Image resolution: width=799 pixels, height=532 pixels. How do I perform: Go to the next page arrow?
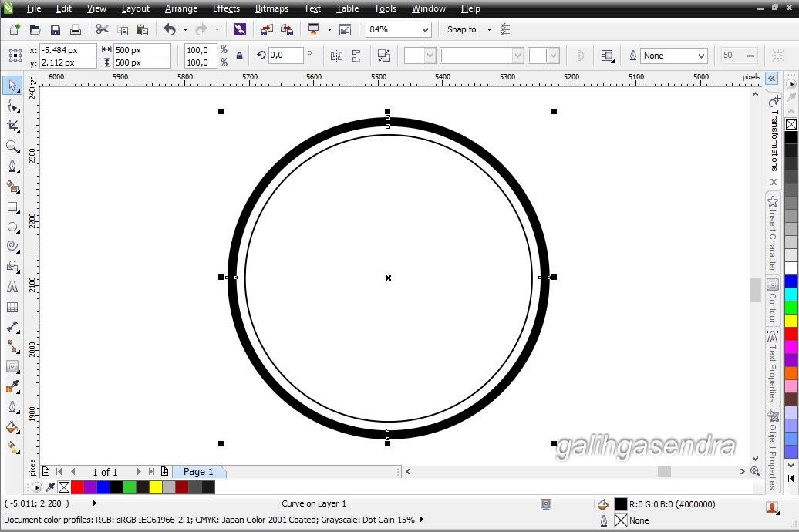pos(138,472)
